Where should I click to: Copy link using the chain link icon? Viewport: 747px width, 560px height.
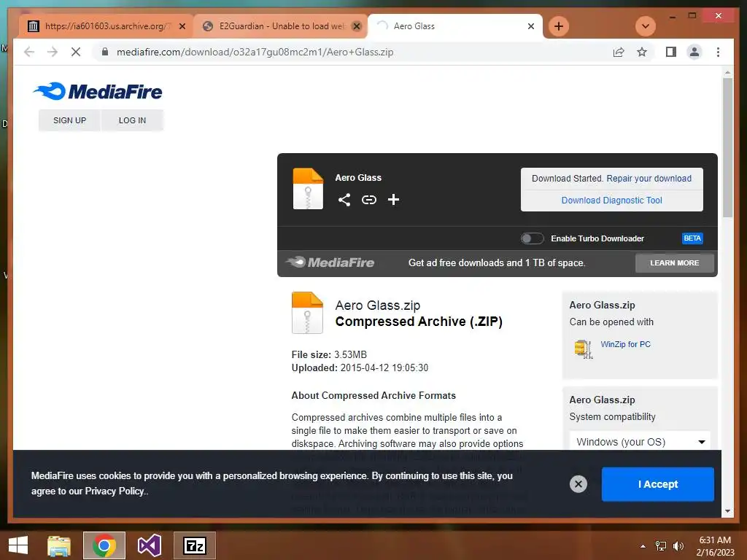[x=368, y=200]
